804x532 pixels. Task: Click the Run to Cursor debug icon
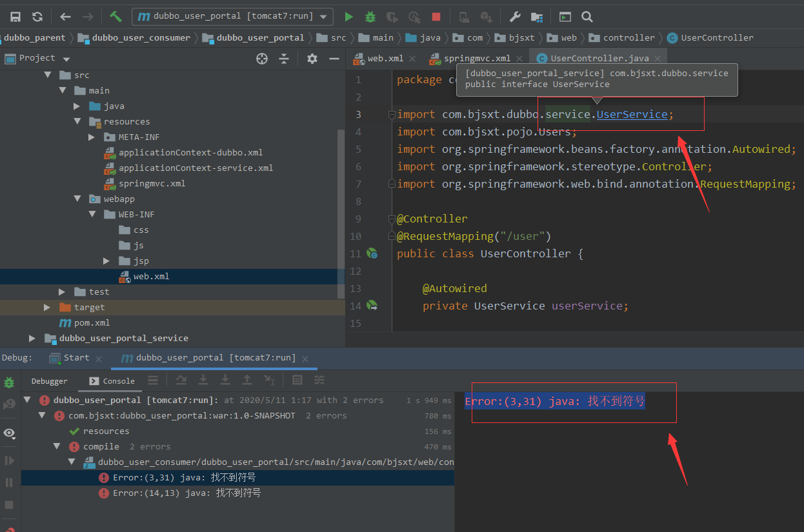269,380
